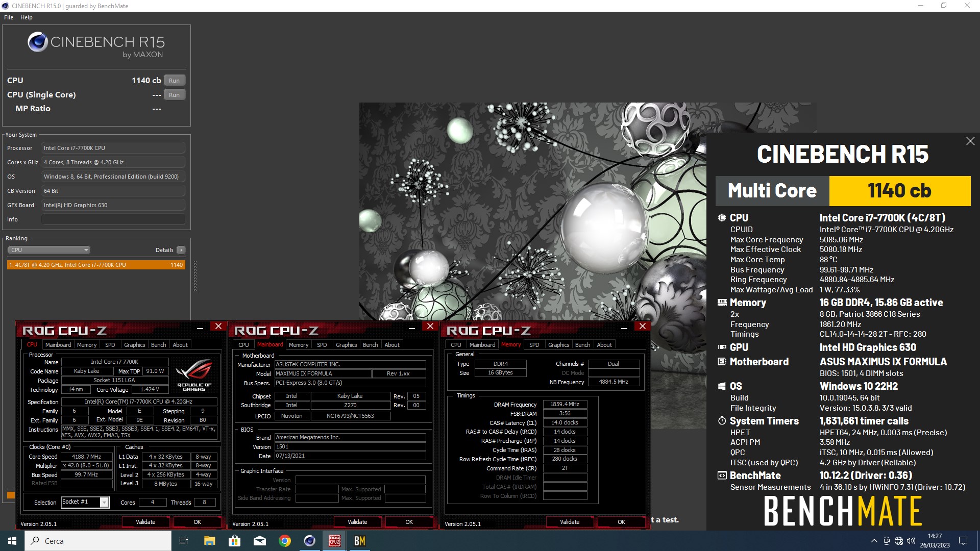This screenshot has height=551, width=980.
Task: Click Validate in Memory CPU-Z window
Action: coord(570,522)
